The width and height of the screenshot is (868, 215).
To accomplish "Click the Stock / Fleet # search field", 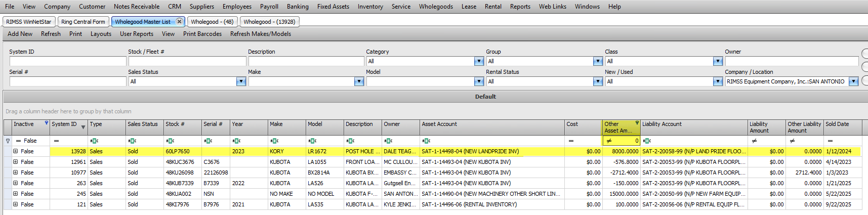I will tap(187, 61).
